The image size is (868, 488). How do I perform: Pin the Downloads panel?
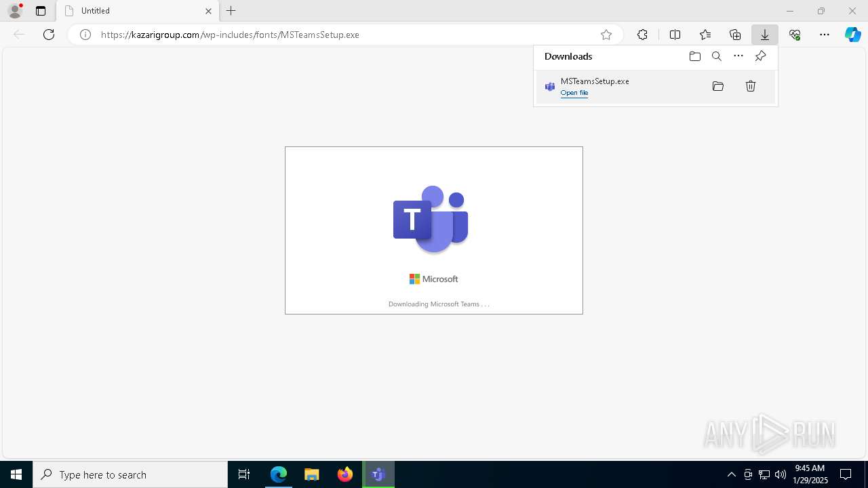point(760,56)
